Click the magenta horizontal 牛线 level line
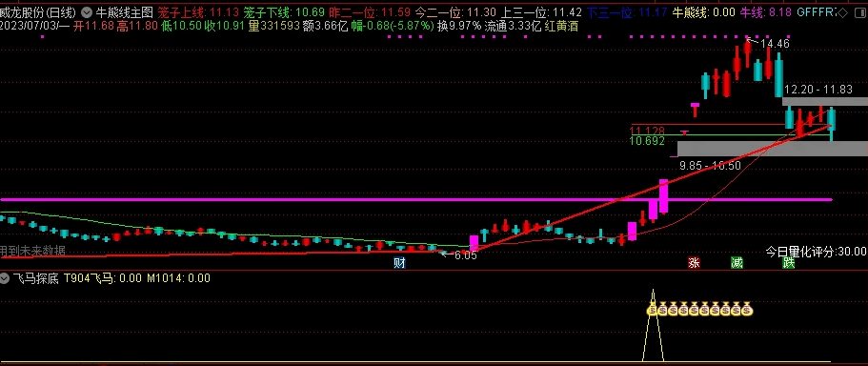This screenshot has width=868, height=366. (x=416, y=199)
